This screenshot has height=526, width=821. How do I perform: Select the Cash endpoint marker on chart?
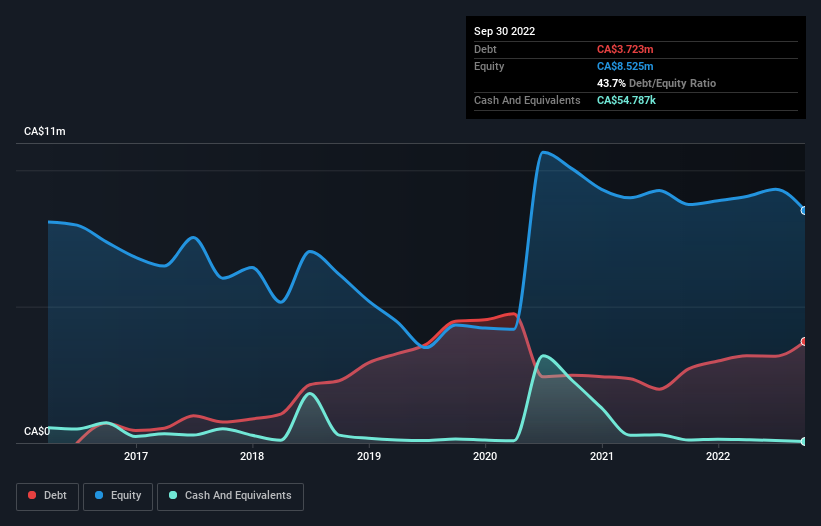804,442
